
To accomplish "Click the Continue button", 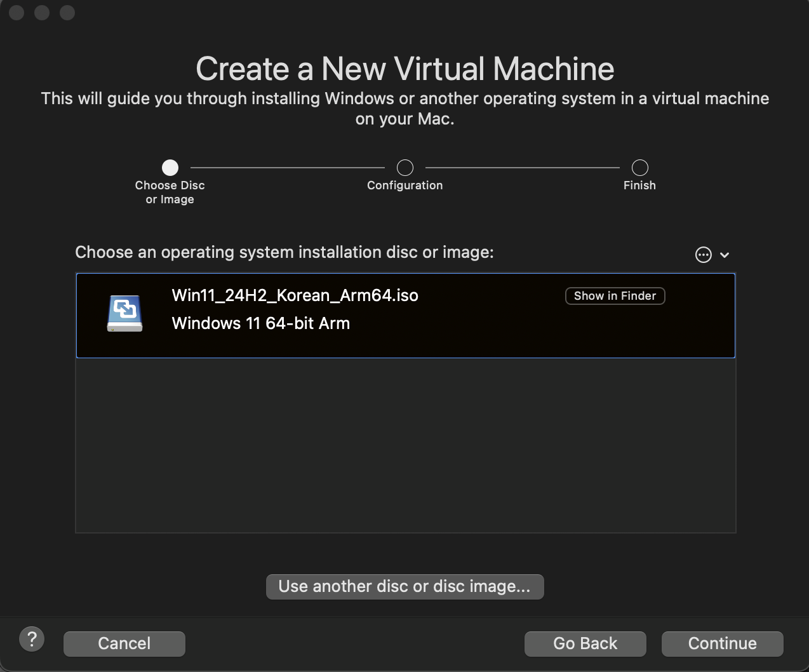I will click(x=722, y=643).
